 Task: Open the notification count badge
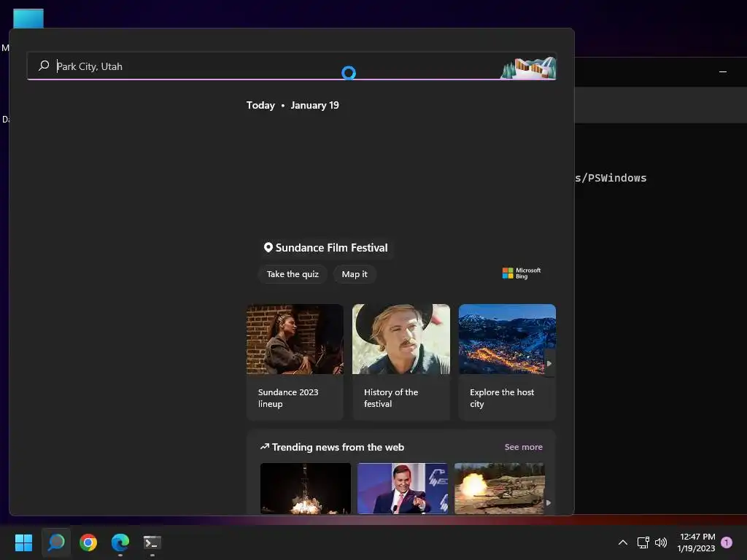[x=727, y=542]
